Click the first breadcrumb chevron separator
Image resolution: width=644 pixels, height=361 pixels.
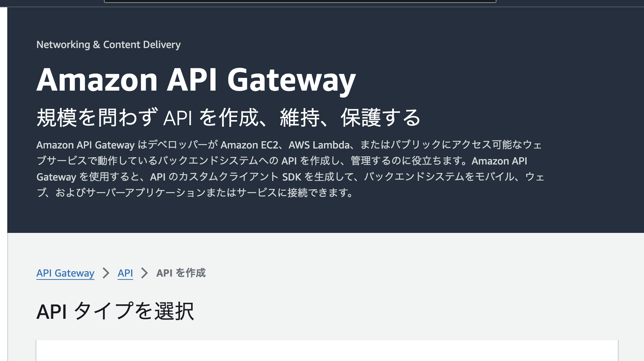106,273
